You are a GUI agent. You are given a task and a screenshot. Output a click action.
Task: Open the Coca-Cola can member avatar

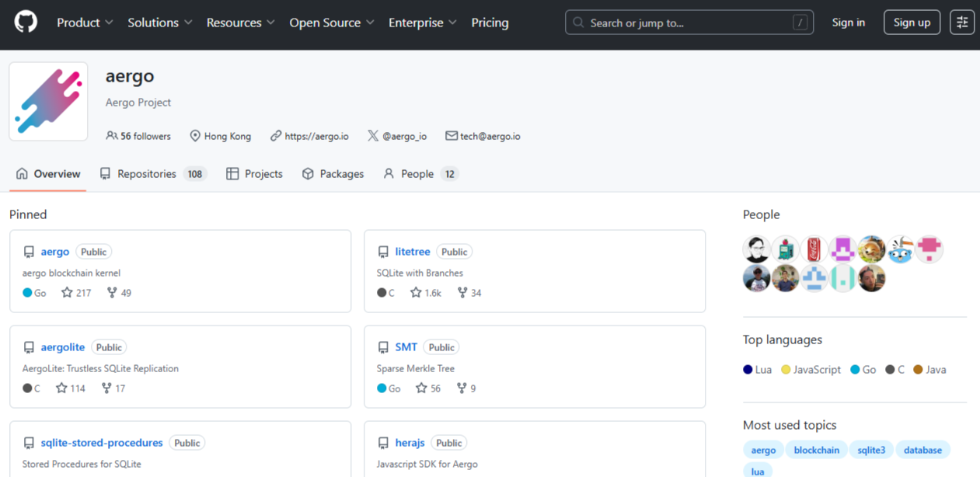click(814, 249)
